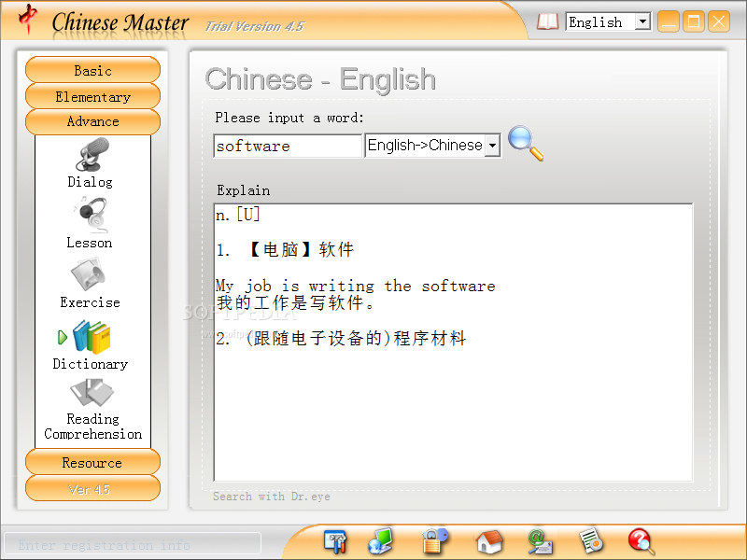747x560 pixels.
Task: Switch to the Advance section
Action: pyautogui.click(x=92, y=121)
